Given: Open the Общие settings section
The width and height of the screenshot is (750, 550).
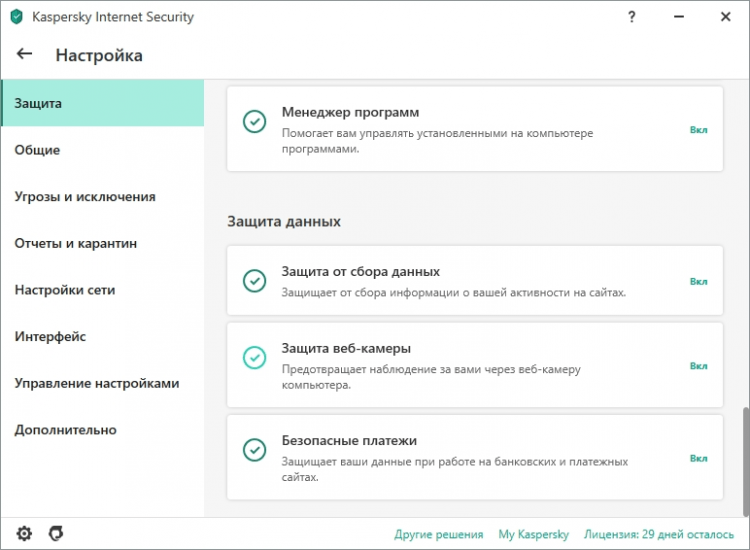Looking at the screenshot, I should click(x=37, y=150).
